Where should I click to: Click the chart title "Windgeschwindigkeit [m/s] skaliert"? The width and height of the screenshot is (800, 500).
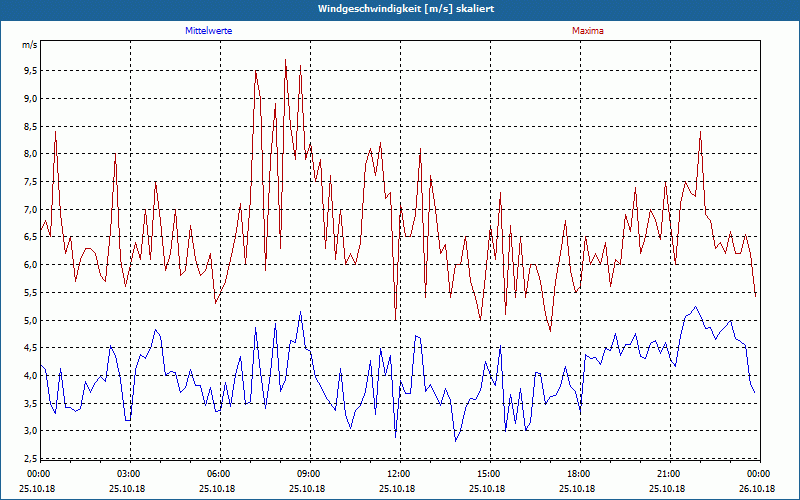click(406, 9)
